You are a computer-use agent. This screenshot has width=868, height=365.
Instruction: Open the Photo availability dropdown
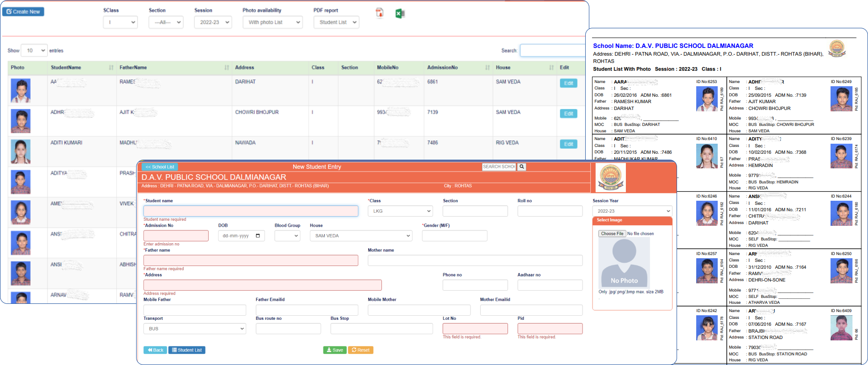273,22
